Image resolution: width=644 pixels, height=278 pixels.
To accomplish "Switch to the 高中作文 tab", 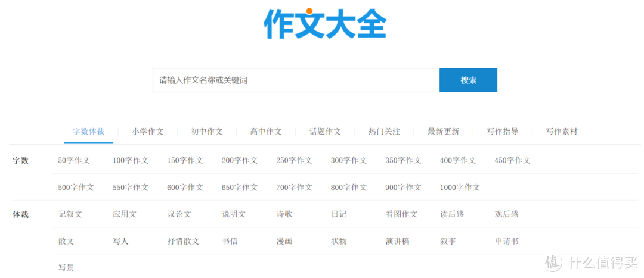I will click(x=266, y=132).
